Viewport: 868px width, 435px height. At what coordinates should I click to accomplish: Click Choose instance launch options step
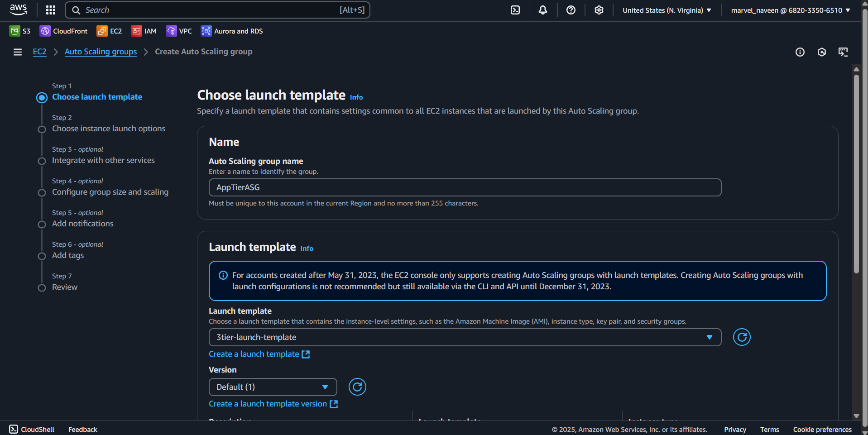pyautogui.click(x=109, y=129)
